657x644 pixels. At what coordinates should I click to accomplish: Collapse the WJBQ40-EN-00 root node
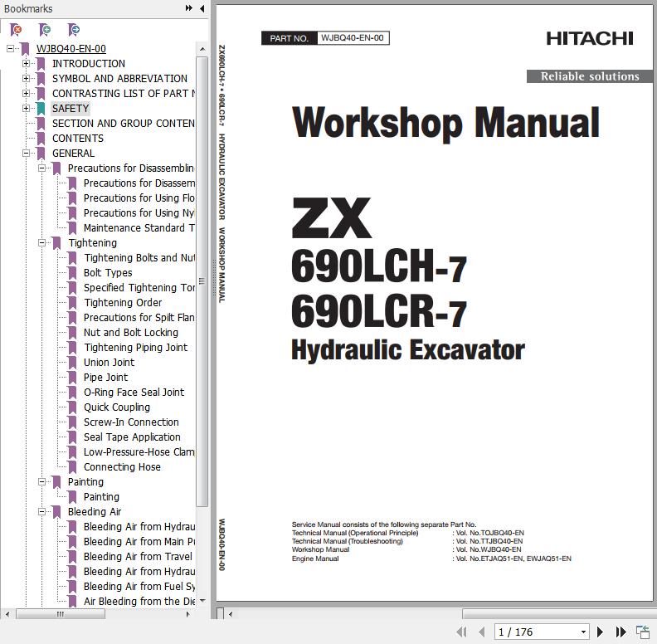[11, 49]
